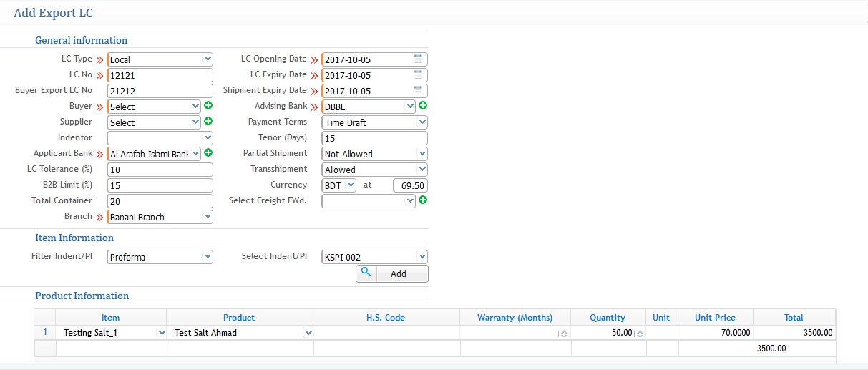Click the Item column header
Screen dimensions: 868x370
click(111, 318)
